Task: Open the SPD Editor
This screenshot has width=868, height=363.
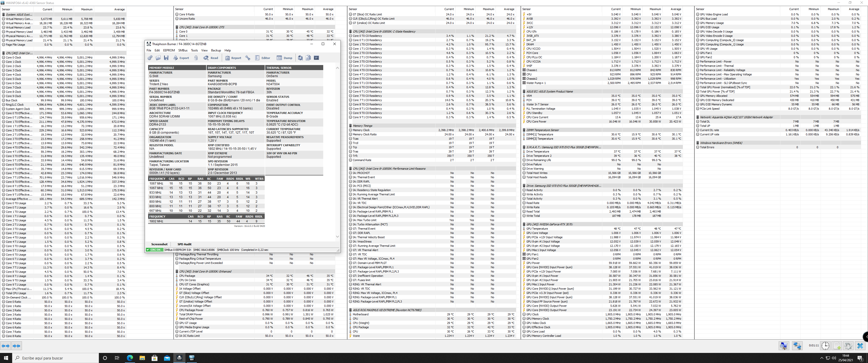Action: 262,58
